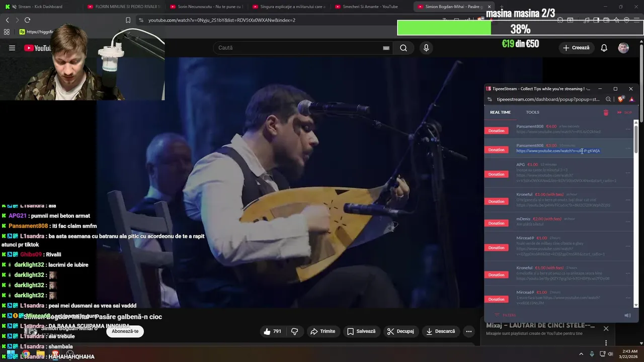Image resolution: width=644 pixels, height=362 pixels.
Task: Open the taskbar microphone tray icon
Action: 592,354
